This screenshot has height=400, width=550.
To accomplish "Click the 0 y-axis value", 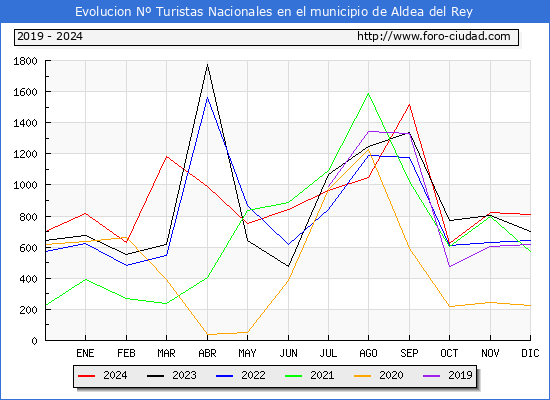I will coord(34,341).
